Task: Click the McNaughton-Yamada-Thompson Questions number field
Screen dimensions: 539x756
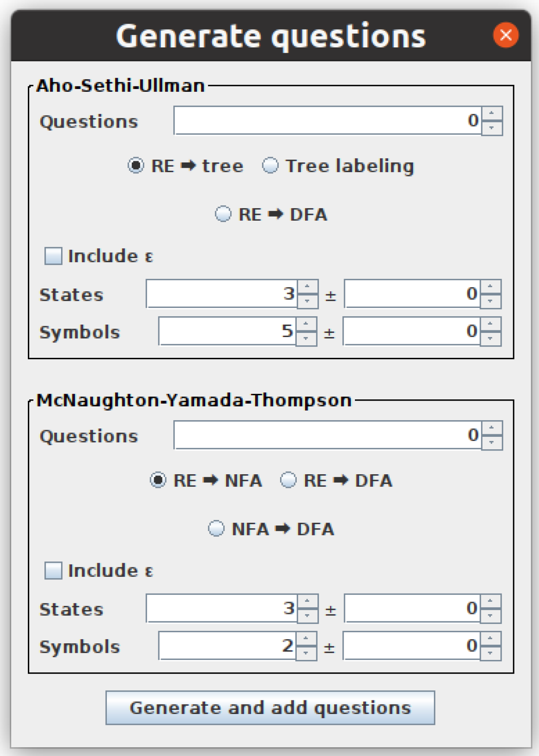Action: click(327, 435)
